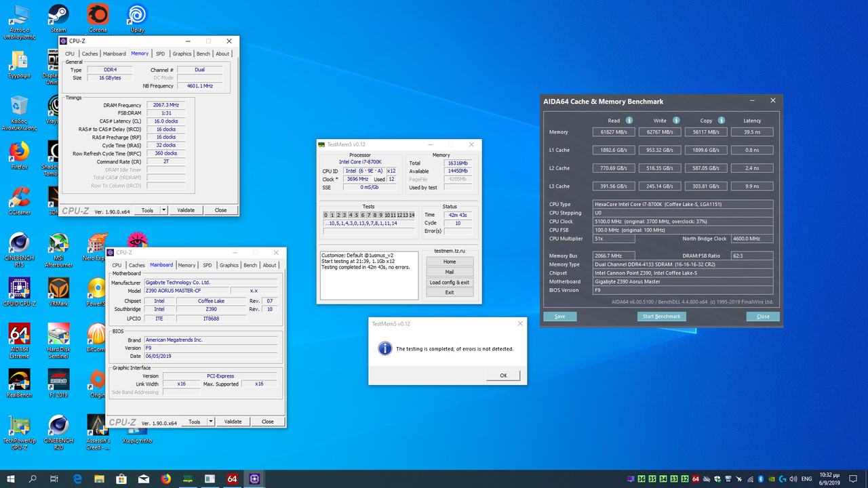
Task: Switch to AIDA64 taskbar button
Action: [232, 479]
